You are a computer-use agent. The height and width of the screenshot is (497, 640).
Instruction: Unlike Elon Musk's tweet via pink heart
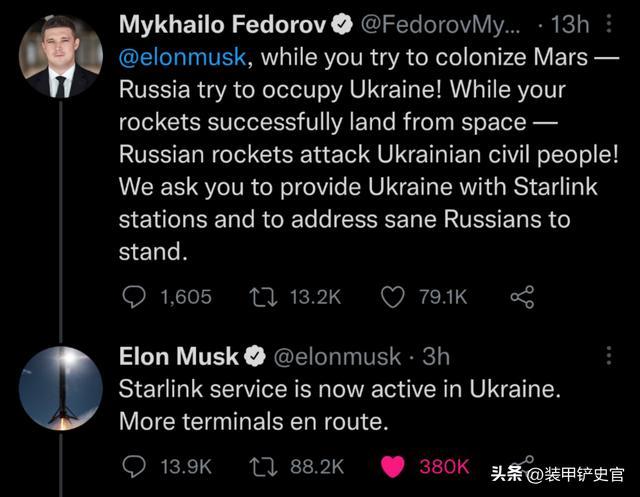392,466
